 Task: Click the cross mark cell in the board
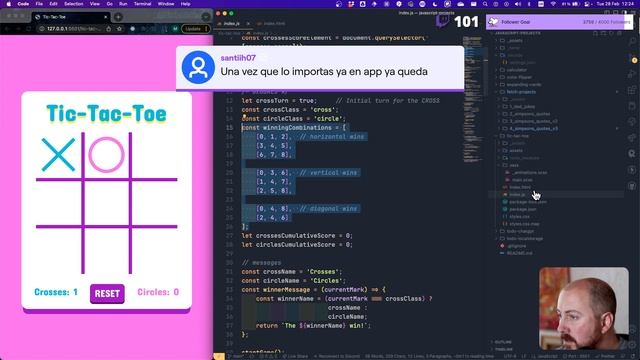[x=59, y=155]
